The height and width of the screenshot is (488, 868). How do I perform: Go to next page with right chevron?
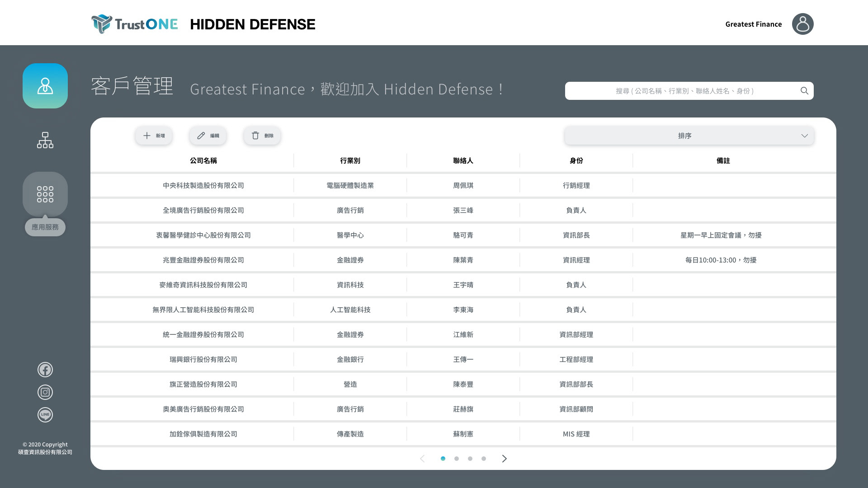pos(505,459)
